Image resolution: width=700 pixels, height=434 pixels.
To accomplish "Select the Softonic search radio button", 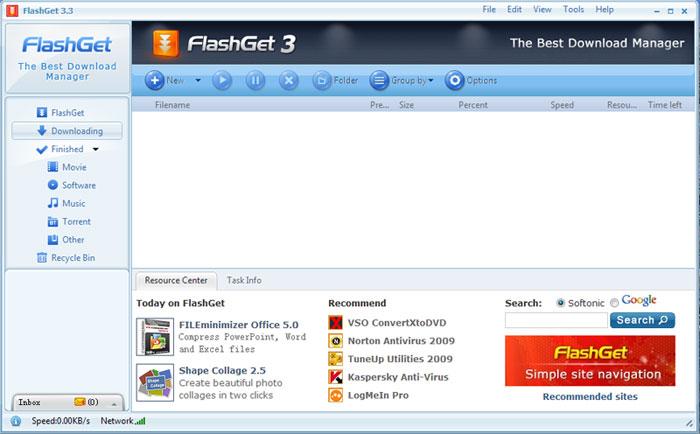I will (x=560, y=302).
